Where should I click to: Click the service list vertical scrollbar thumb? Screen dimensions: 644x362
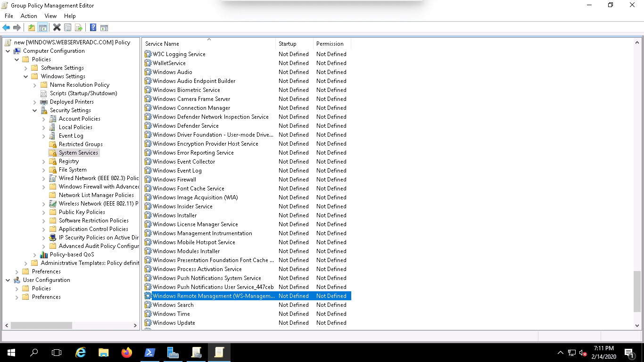coord(637,291)
